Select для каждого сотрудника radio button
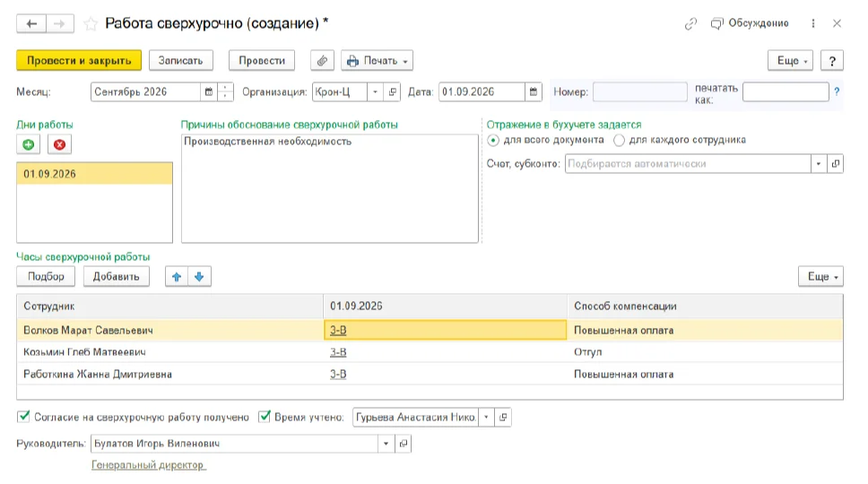Image resolution: width=868 pixels, height=484 pixels. pyautogui.click(x=619, y=141)
